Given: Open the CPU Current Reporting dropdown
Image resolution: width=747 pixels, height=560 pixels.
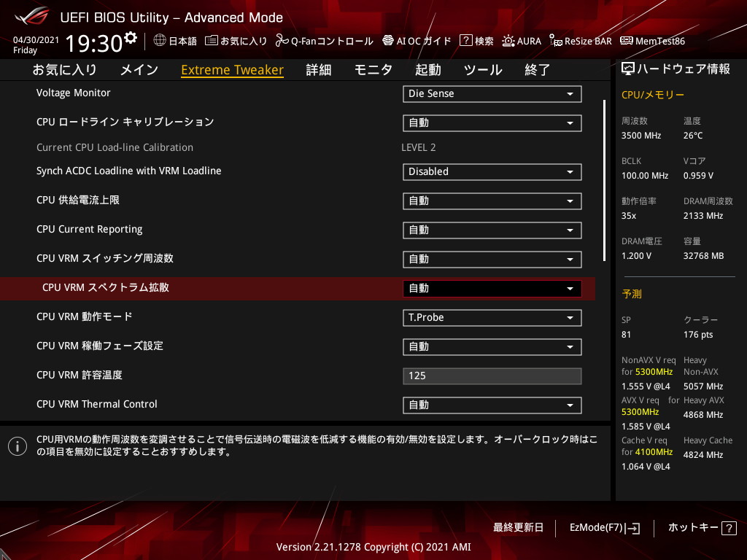Looking at the screenshot, I should click(492, 230).
